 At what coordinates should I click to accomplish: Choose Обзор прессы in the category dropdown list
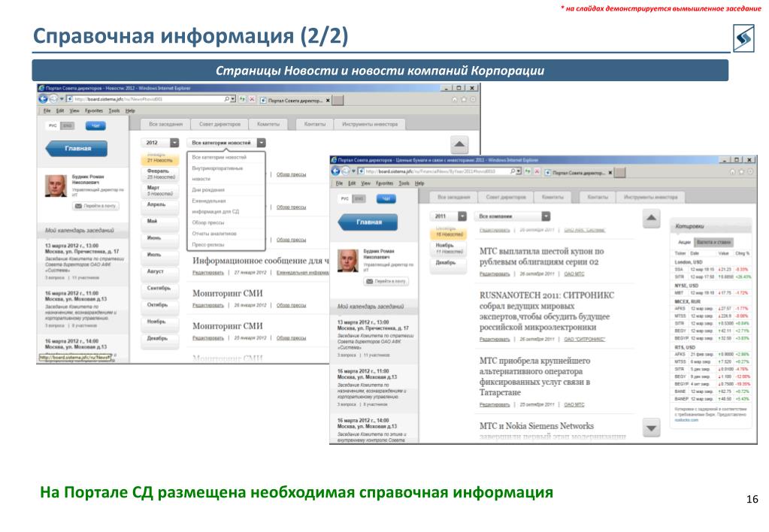tap(208, 222)
